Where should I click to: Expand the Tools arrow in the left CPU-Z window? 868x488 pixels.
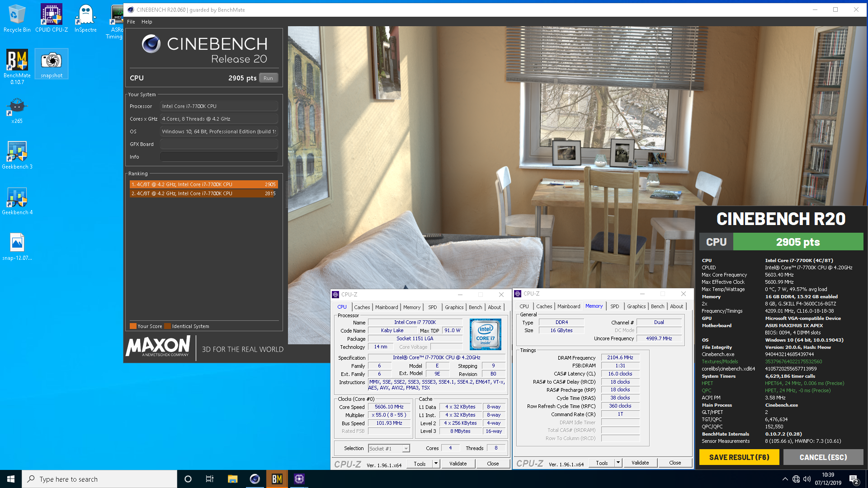click(436, 464)
